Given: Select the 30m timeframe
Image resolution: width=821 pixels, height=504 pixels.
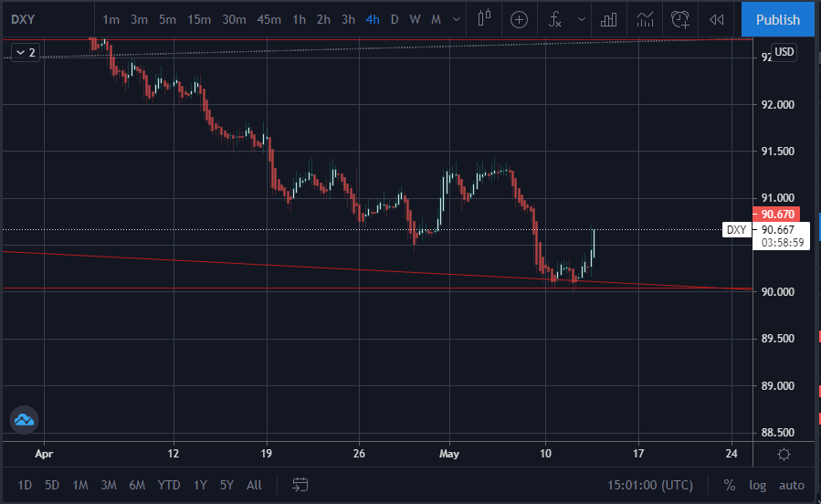Looking at the screenshot, I should 234,20.
